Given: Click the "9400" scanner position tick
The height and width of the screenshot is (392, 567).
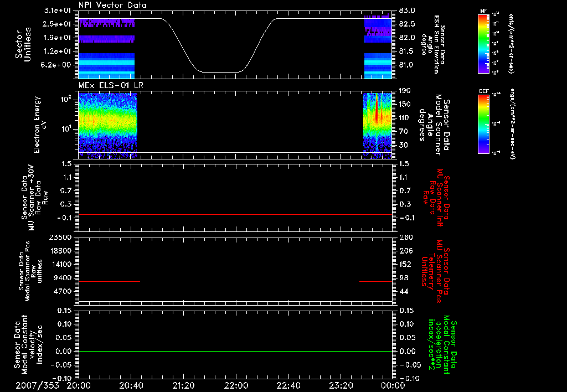Looking at the screenshot, I should [x=62, y=278].
